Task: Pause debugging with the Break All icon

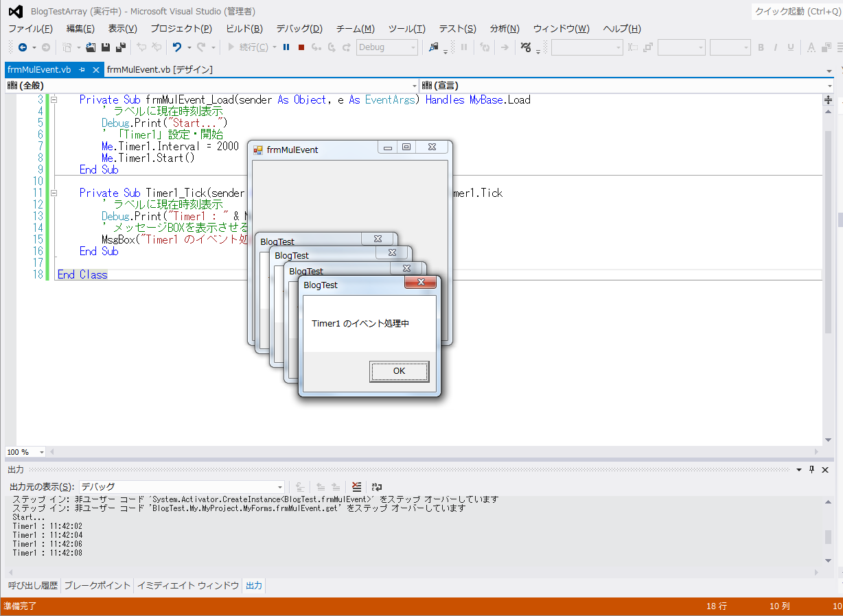Action: pos(286,47)
